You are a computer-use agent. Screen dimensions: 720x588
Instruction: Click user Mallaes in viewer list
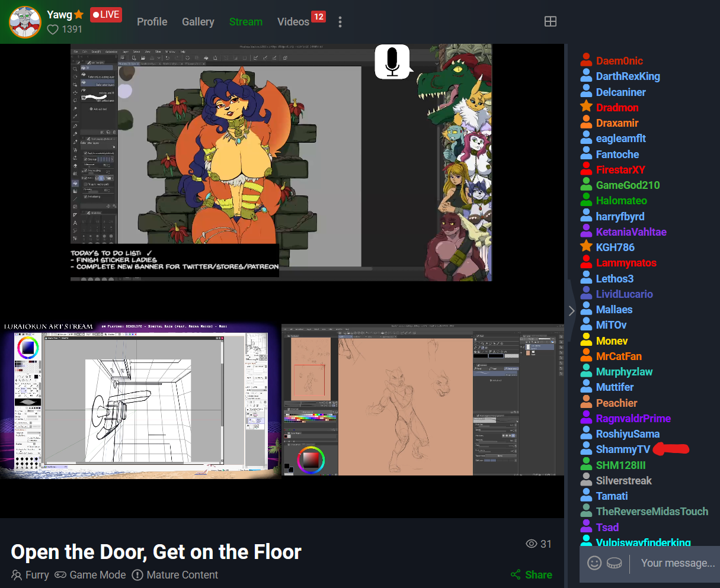[x=614, y=310]
